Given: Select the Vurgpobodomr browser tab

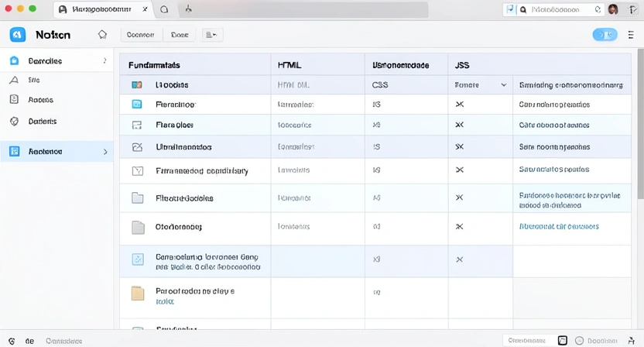Looking at the screenshot, I should (x=104, y=9).
